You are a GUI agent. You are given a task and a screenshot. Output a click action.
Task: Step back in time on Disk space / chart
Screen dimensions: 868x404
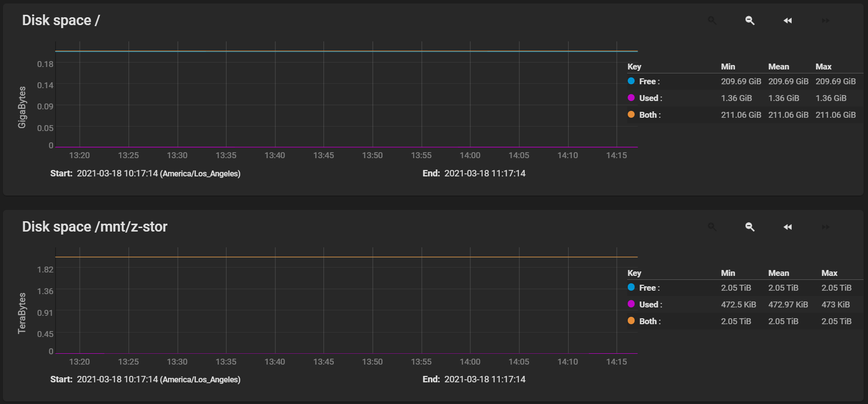[788, 20]
